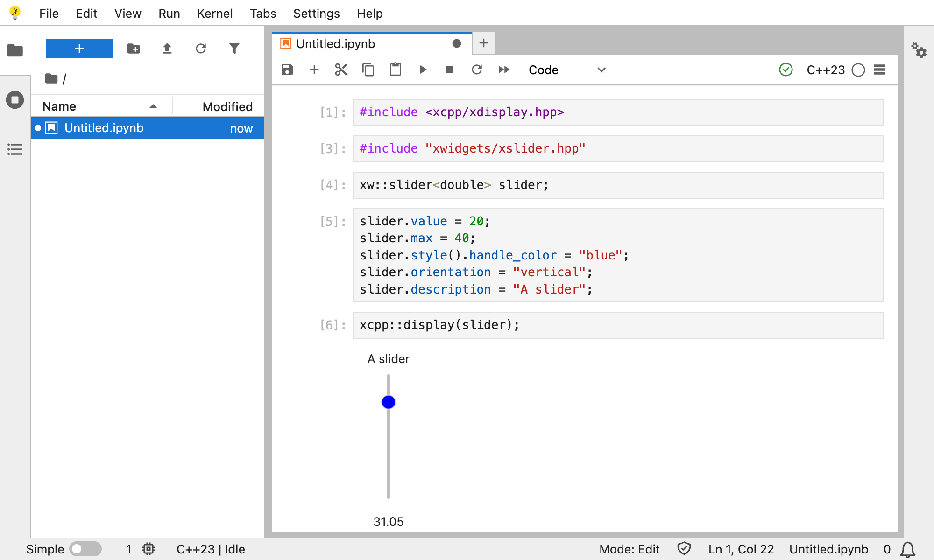Click the kernel status circle indicator
The height and width of the screenshot is (560, 934).
858,70
